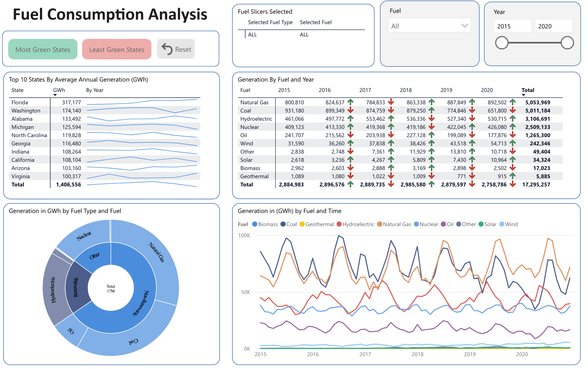Click the Least Green States button
This screenshot has width=588, height=369.
point(117,49)
